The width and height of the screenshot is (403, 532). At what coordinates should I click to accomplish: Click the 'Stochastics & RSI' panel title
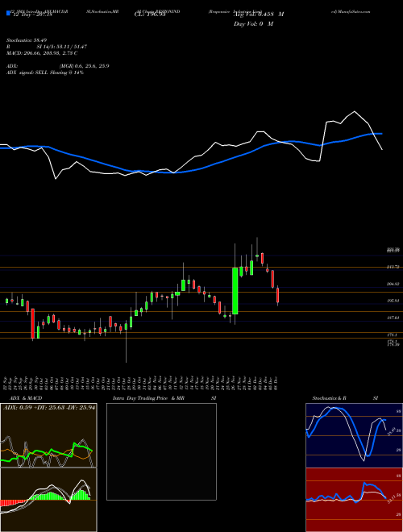click(345, 398)
